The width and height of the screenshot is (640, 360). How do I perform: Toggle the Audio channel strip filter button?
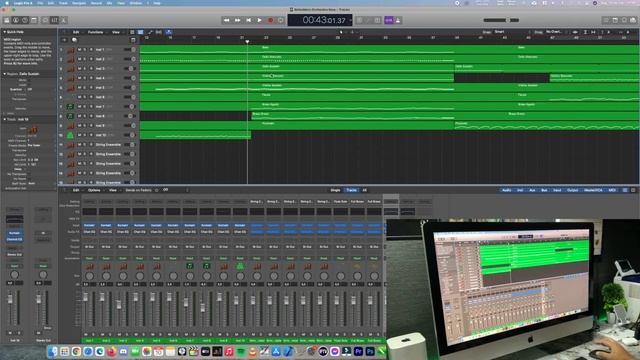click(x=507, y=190)
